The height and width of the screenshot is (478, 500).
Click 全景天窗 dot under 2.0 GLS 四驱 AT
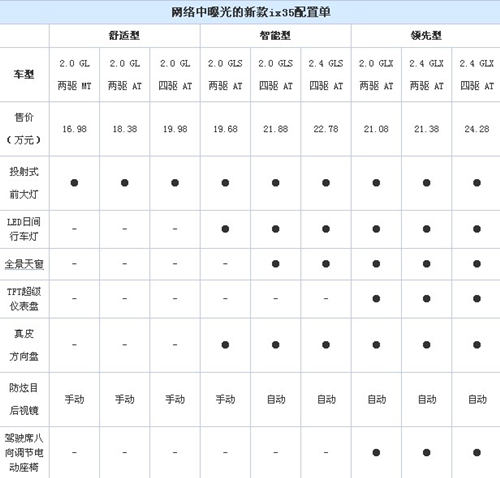[276, 264]
